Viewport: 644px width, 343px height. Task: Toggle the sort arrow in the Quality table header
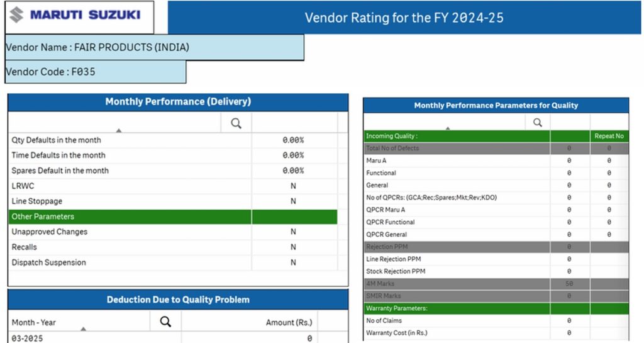[x=447, y=128]
